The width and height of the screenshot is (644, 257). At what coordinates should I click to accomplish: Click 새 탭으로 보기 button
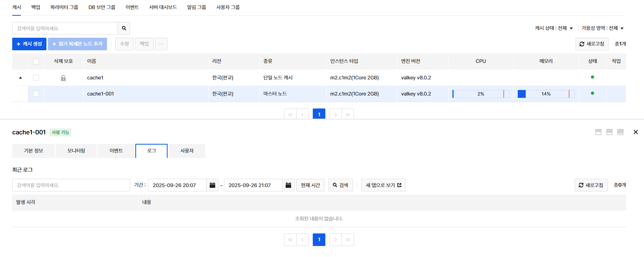coord(383,185)
